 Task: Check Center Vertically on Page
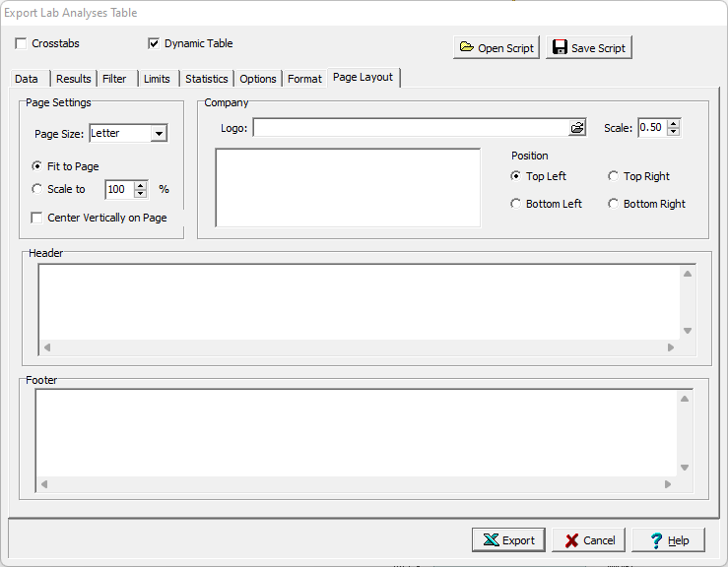pyautogui.click(x=37, y=218)
